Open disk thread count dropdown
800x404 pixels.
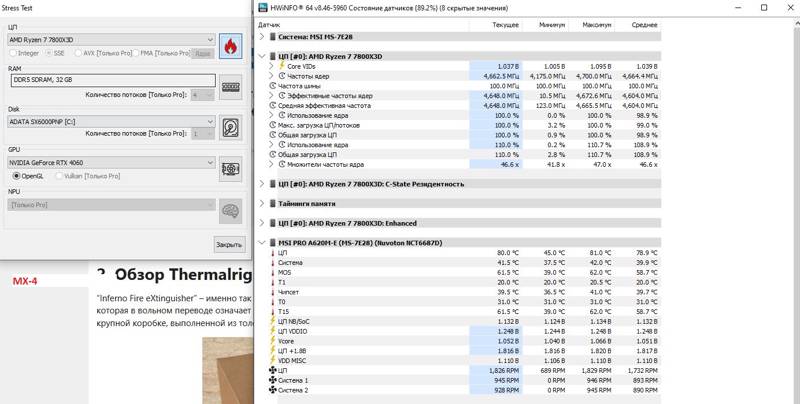click(203, 134)
